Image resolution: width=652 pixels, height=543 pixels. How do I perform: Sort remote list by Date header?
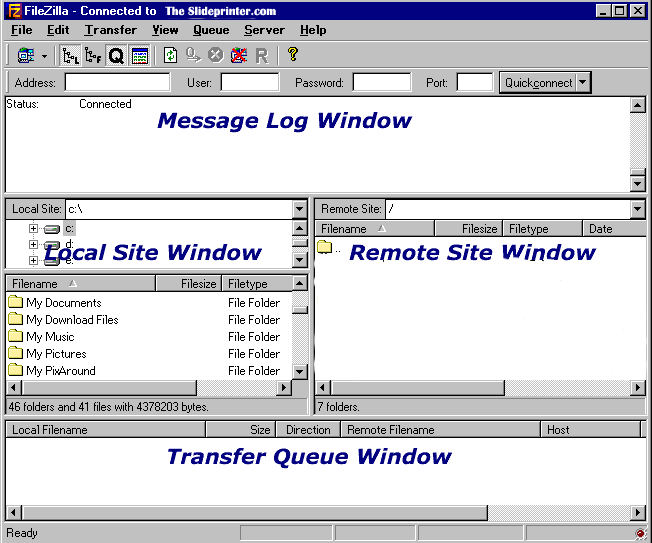click(614, 229)
